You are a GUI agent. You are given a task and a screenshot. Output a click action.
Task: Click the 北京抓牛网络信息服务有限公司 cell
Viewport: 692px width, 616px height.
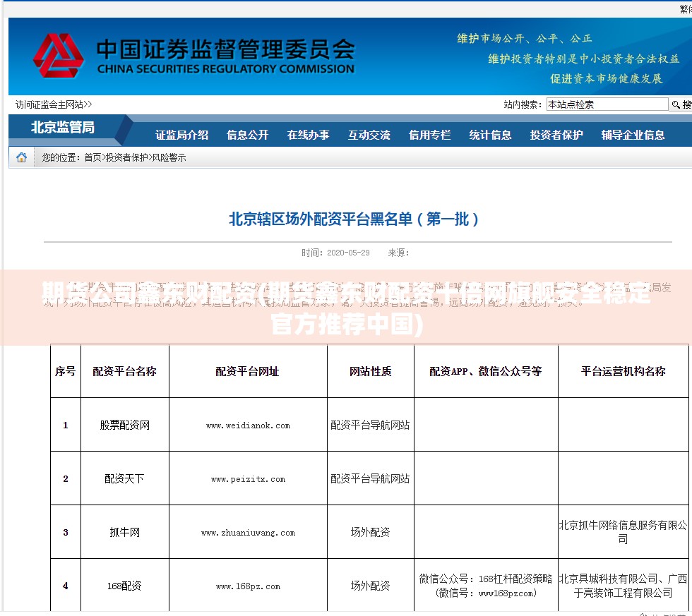(623, 532)
